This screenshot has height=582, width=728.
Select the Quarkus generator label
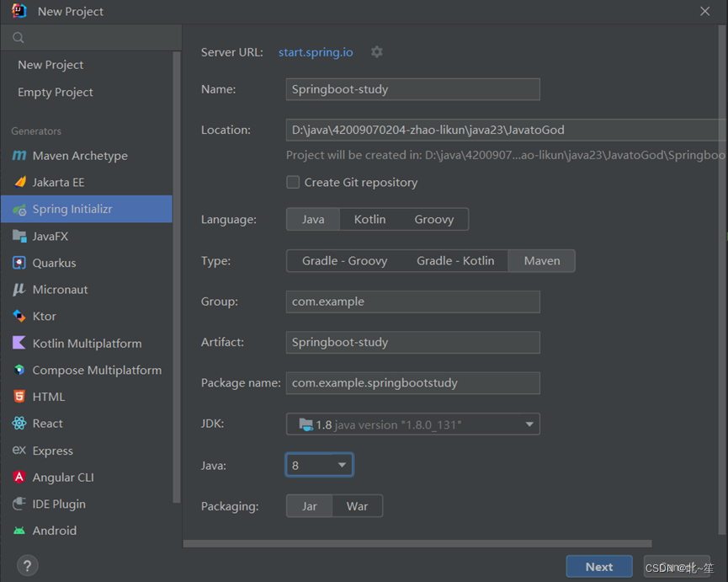click(55, 264)
